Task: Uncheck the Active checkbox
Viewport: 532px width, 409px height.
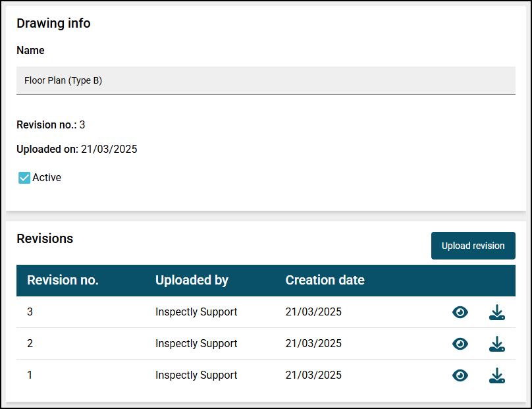Action: click(24, 178)
